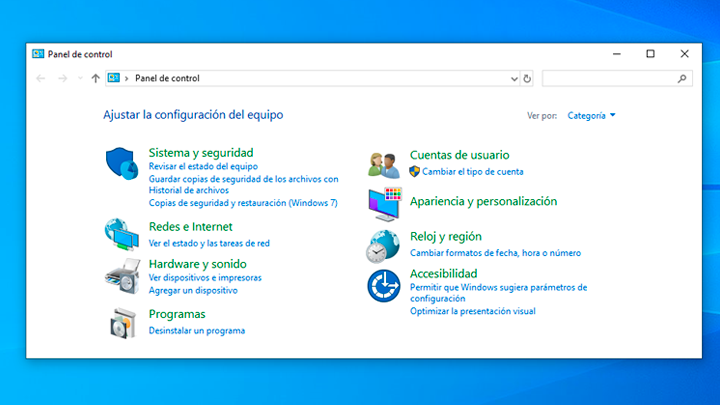Open Optimizar la presentación visual
This screenshot has width=720, height=405.
pyautogui.click(x=472, y=311)
